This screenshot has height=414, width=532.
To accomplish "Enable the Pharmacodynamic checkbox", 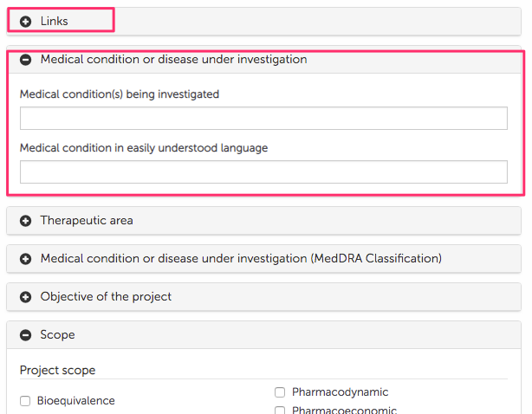I will point(280,392).
